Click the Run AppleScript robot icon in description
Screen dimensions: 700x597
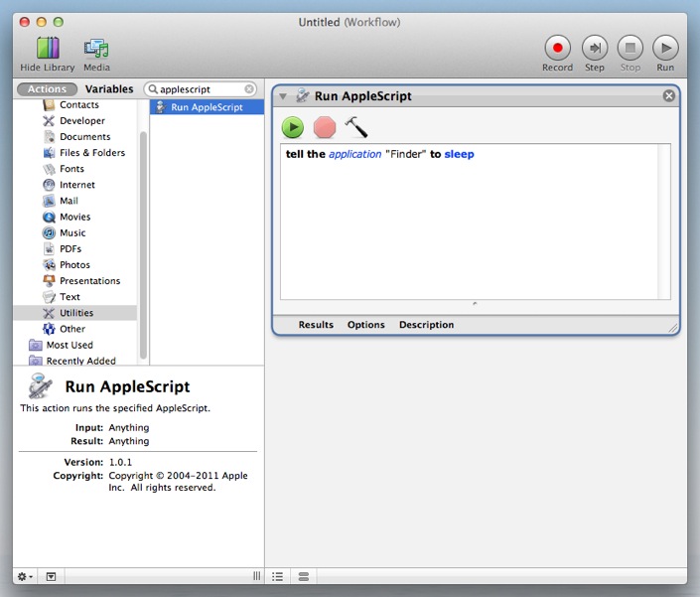tap(40, 385)
